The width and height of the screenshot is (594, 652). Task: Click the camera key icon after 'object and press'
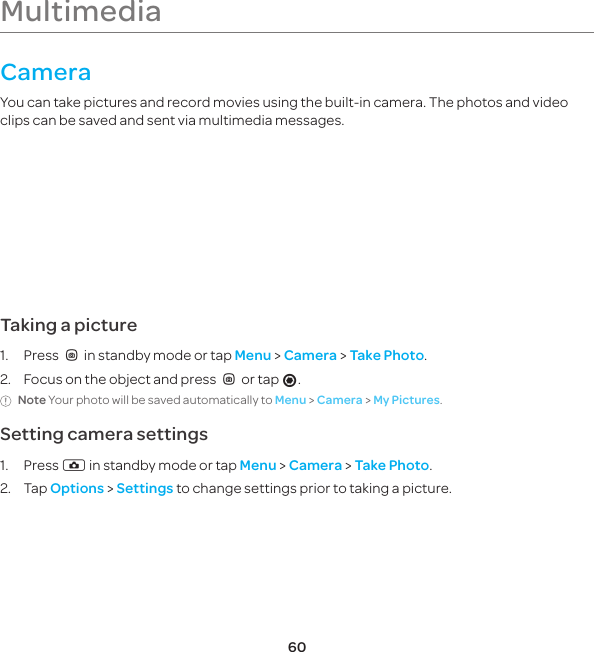click(229, 379)
